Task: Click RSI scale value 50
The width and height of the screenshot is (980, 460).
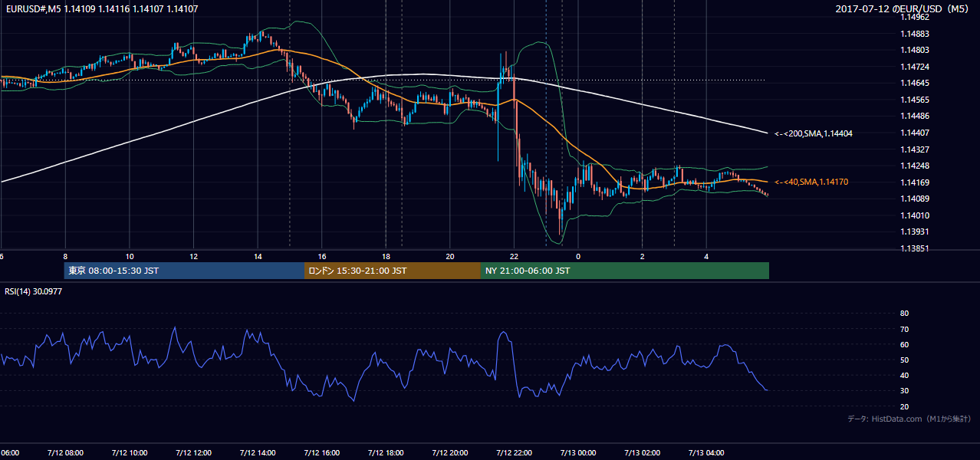Action: point(904,360)
